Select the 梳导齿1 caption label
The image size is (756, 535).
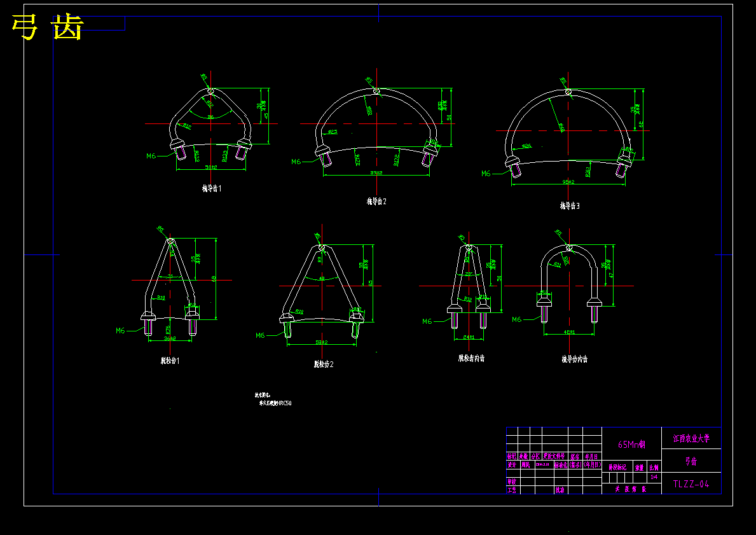[211, 189]
